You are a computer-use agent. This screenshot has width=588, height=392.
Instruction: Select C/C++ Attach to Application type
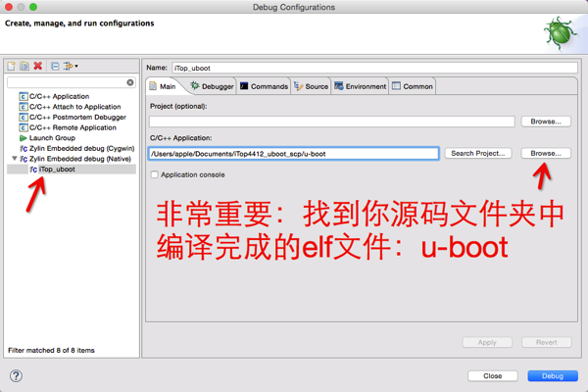pyautogui.click(x=75, y=107)
